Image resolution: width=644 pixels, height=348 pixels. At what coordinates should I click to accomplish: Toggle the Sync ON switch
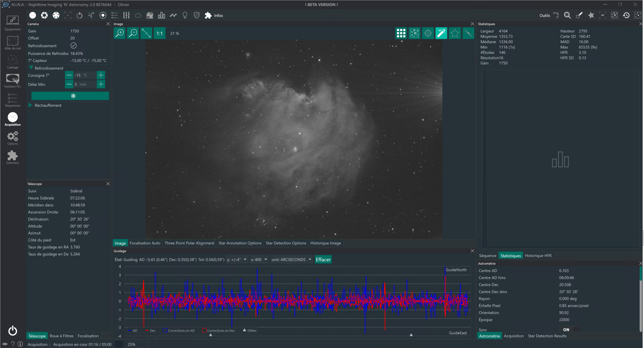[x=571, y=330]
